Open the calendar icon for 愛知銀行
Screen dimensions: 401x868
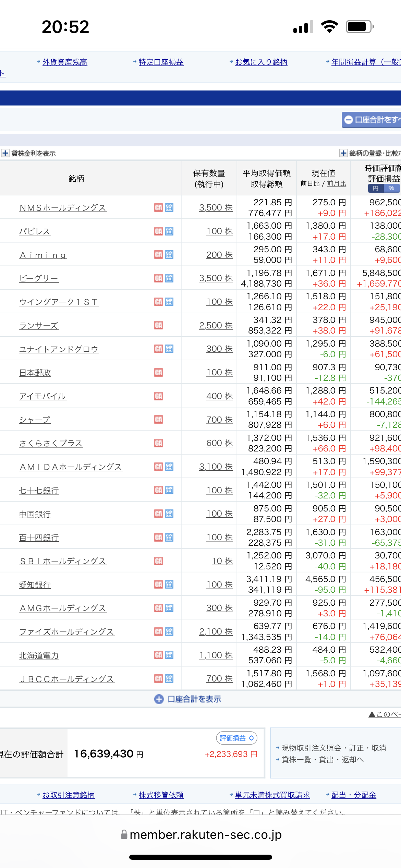(x=169, y=584)
